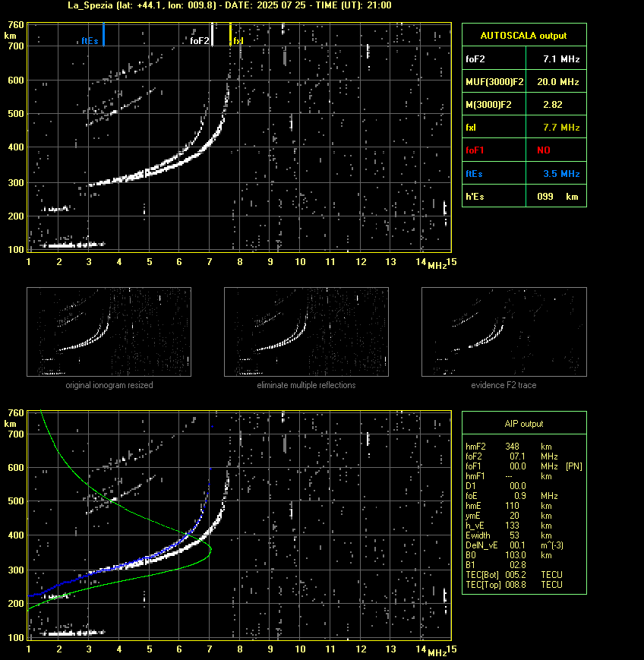Click the B0 value '103.0'

[x=515, y=555]
